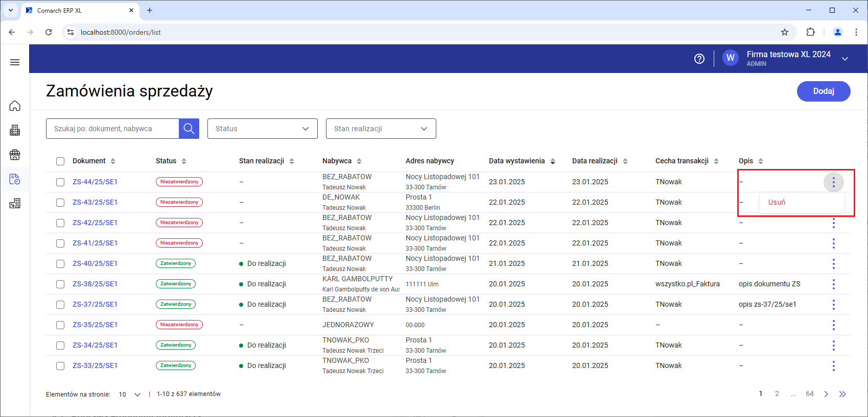Screen dimensions: 868x417
Task: Bookmark this page with star icon
Action: point(784,32)
